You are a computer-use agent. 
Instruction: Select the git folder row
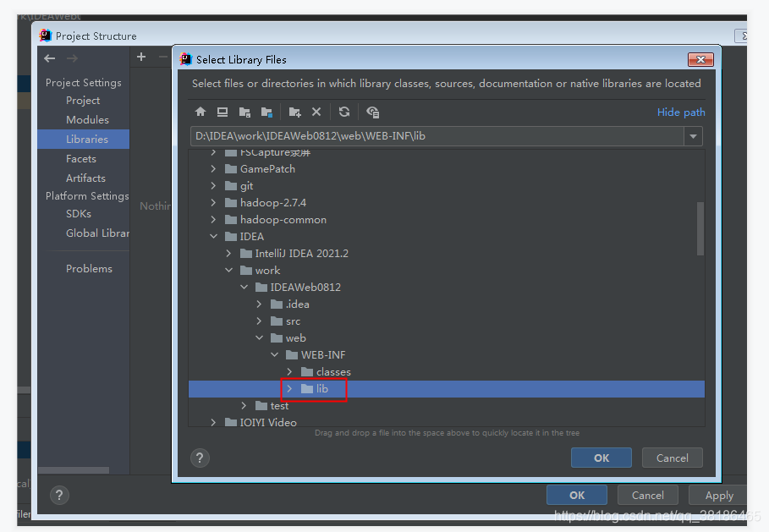[447, 186]
